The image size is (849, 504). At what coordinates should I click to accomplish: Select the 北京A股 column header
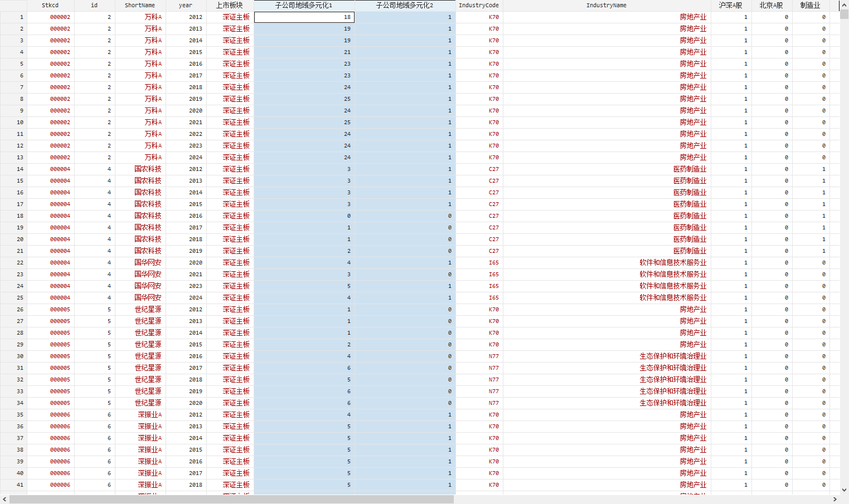coord(772,5)
